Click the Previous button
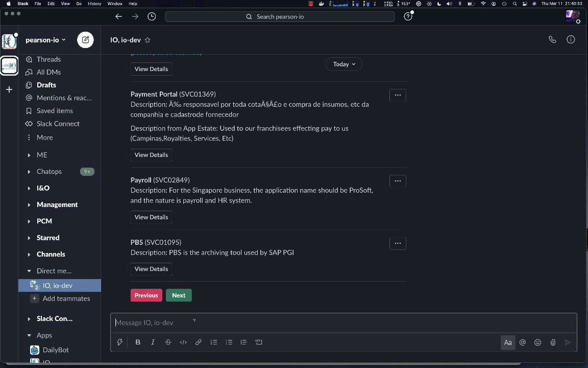This screenshot has width=588, height=368. pyautogui.click(x=146, y=295)
